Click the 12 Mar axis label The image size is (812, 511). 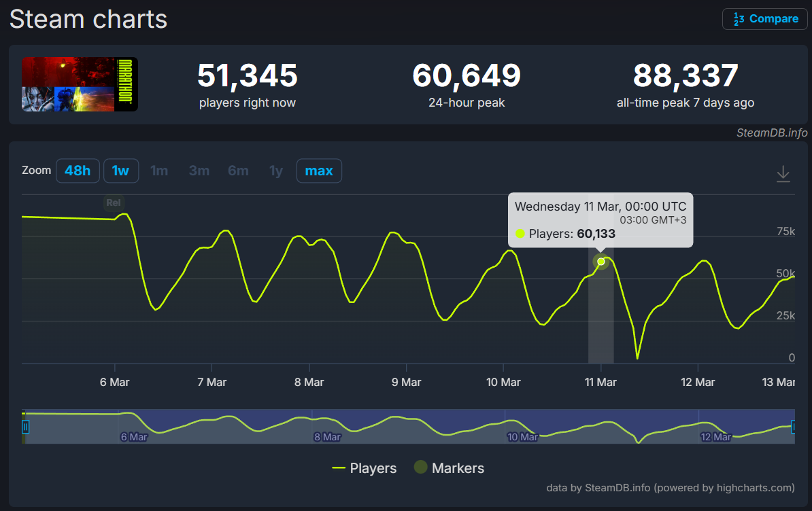(698, 382)
